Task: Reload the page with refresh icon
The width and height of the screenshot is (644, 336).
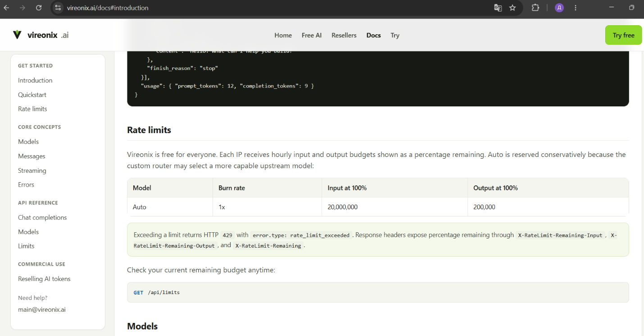Action: point(39,8)
